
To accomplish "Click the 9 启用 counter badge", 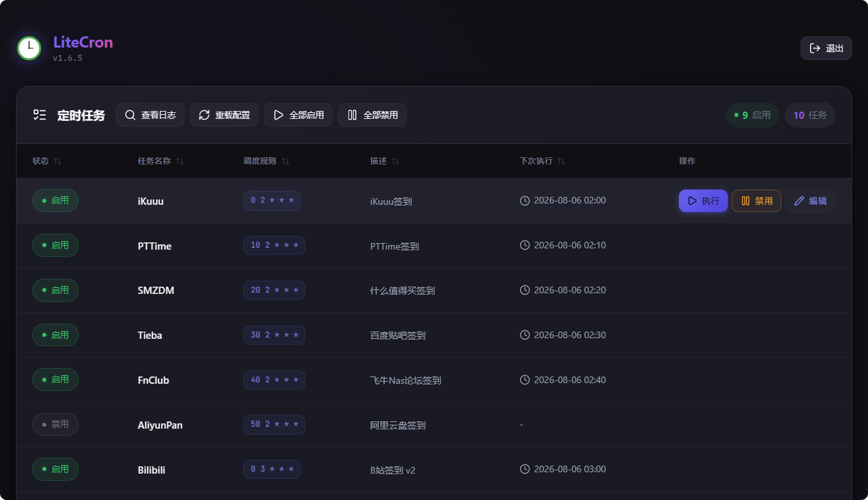I will (752, 115).
